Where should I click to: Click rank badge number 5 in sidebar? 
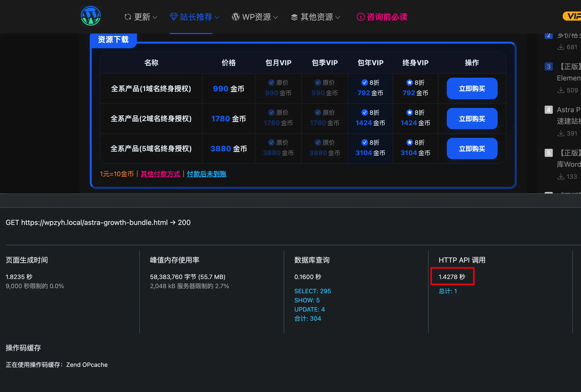pyautogui.click(x=549, y=153)
